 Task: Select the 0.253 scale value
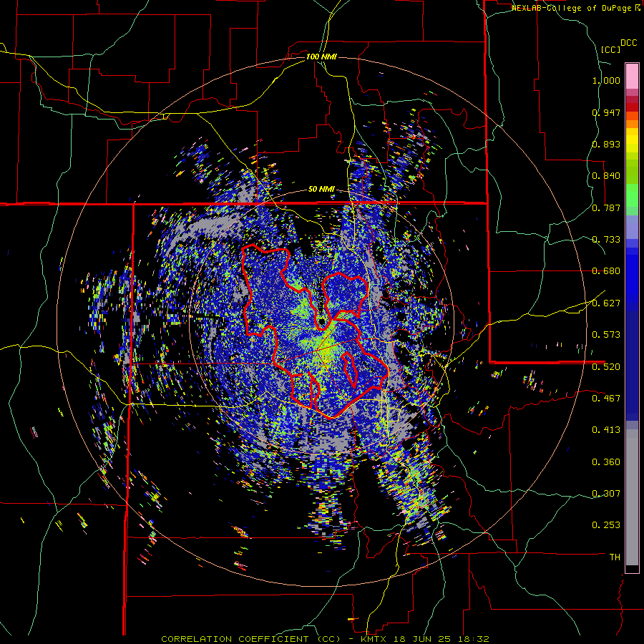coord(606,525)
